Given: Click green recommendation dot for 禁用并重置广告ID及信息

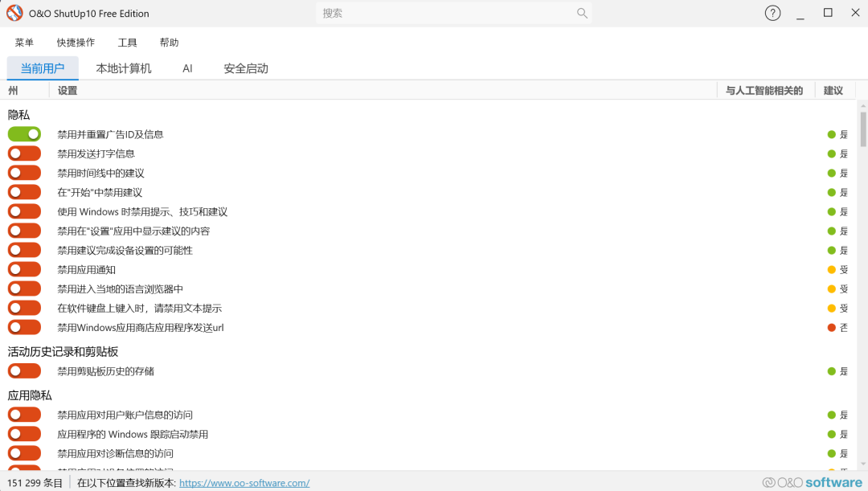Looking at the screenshot, I should pyautogui.click(x=831, y=134).
